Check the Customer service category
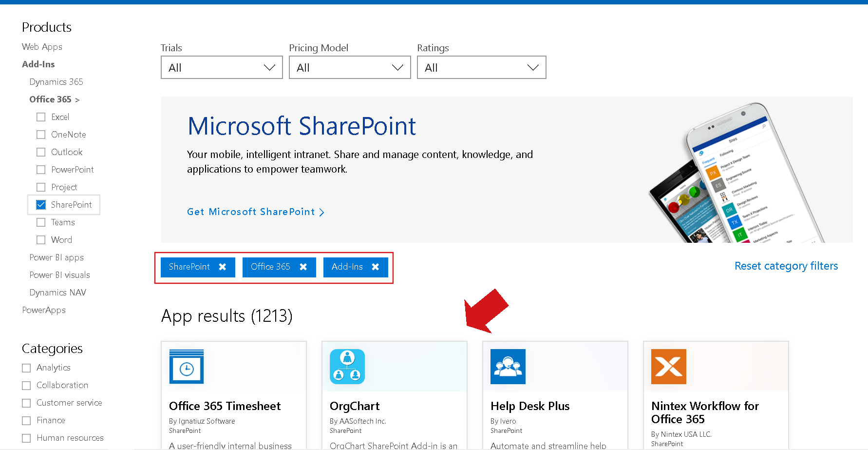The width and height of the screenshot is (868, 450). 26,403
